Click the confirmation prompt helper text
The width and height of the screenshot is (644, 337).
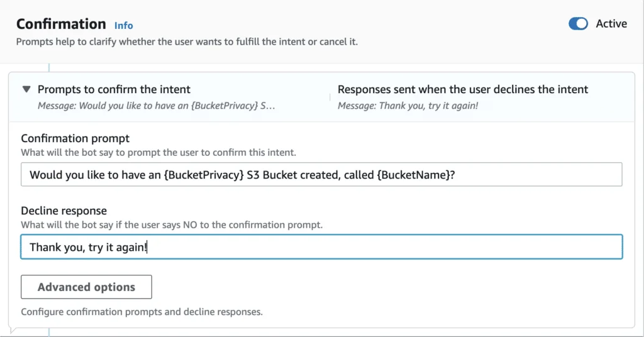[x=158, y=153]
